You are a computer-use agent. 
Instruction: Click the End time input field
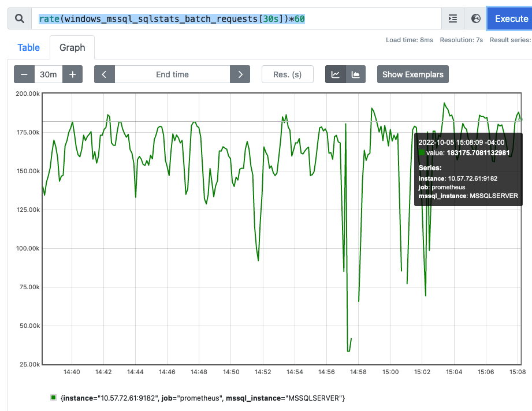(172, 74)
